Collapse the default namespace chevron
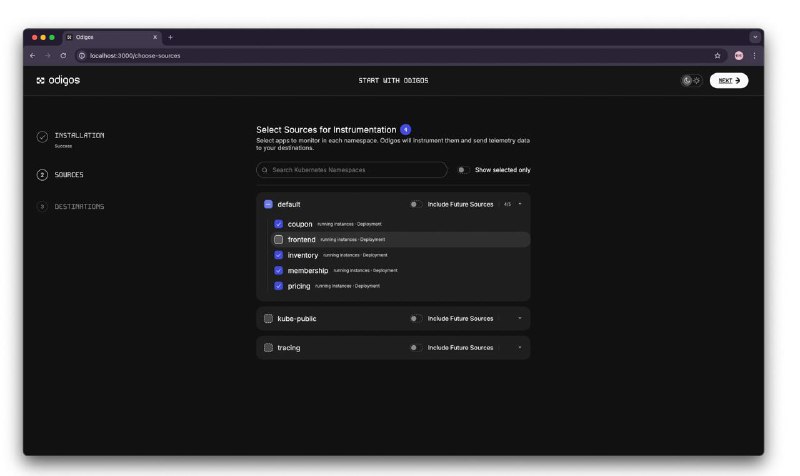The height and width of the screenshot is (476, 800). coord(520,204)
